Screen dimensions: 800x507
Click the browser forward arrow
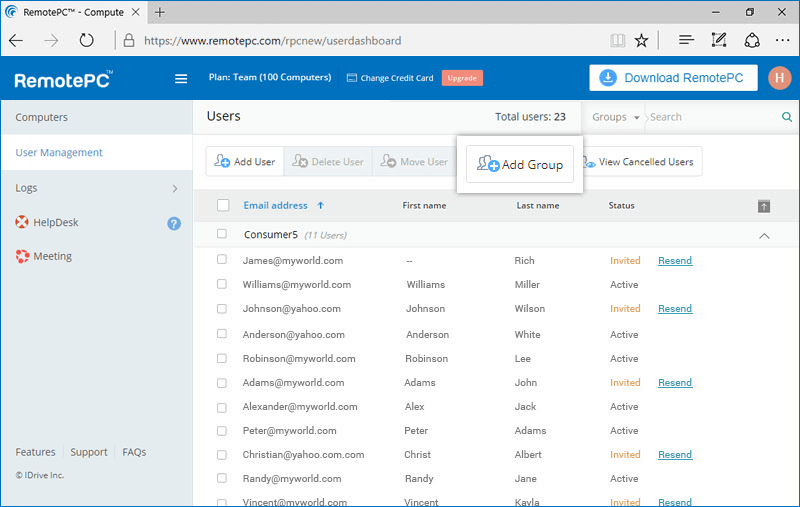tap(51, 40)
